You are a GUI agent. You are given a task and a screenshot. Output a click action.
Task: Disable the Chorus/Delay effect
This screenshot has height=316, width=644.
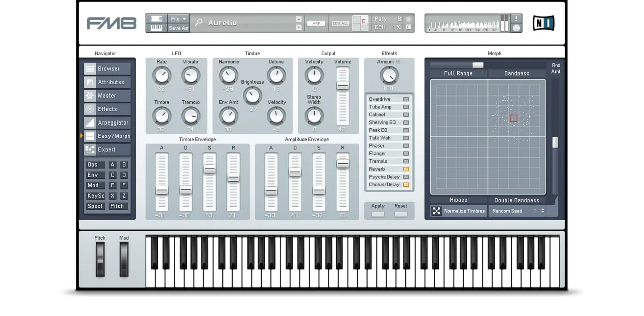406,185
